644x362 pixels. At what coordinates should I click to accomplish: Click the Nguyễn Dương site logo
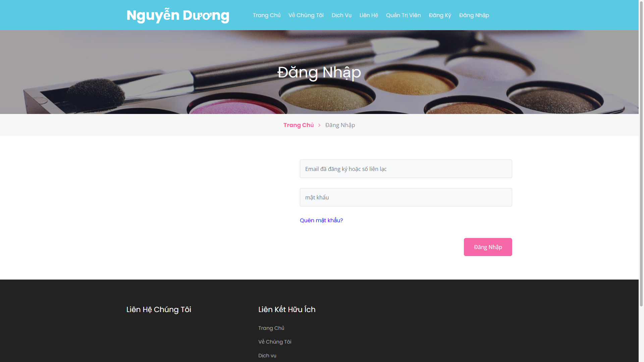click(x=178, y=15)
